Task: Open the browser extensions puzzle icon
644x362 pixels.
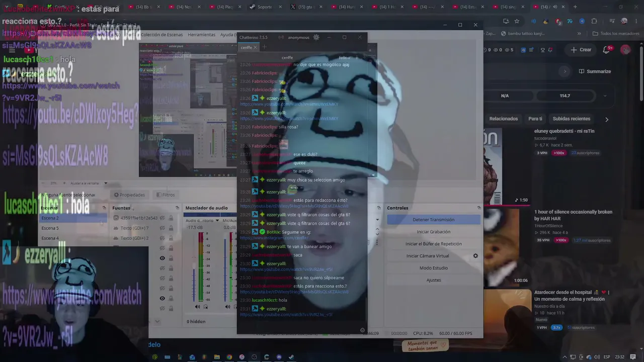Action: click(594, 21)
